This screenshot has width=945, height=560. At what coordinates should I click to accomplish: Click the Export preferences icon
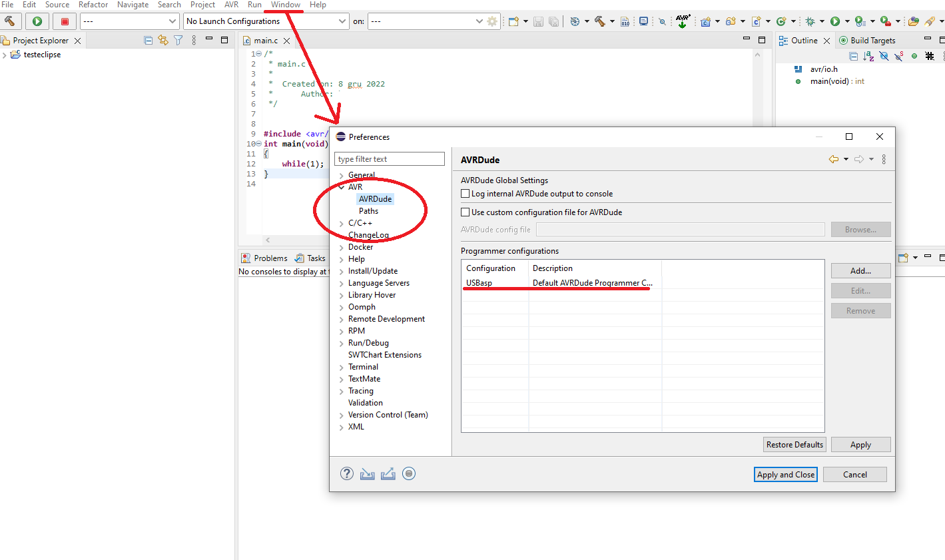pos(388,473)
